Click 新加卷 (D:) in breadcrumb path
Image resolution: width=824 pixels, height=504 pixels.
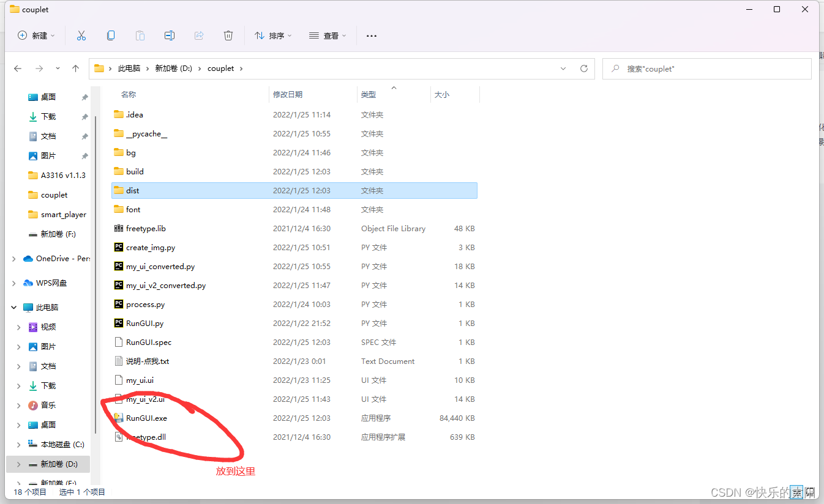(x=173, y=69)
